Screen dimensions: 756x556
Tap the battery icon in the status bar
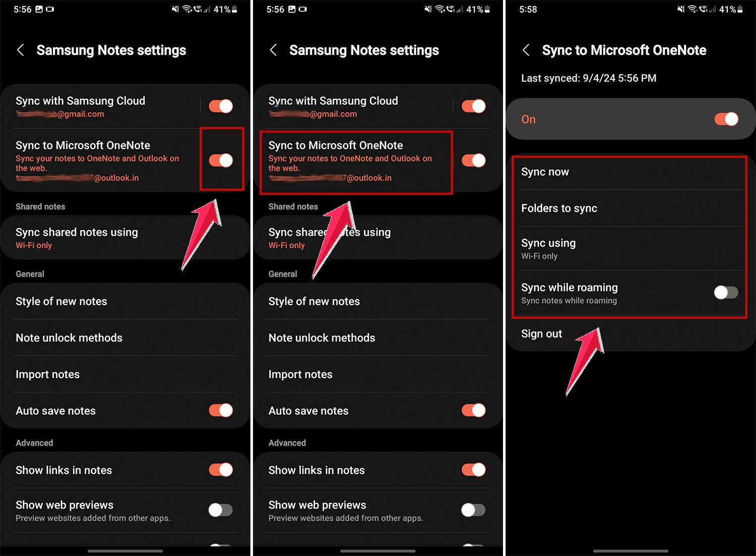coord(233,9)
